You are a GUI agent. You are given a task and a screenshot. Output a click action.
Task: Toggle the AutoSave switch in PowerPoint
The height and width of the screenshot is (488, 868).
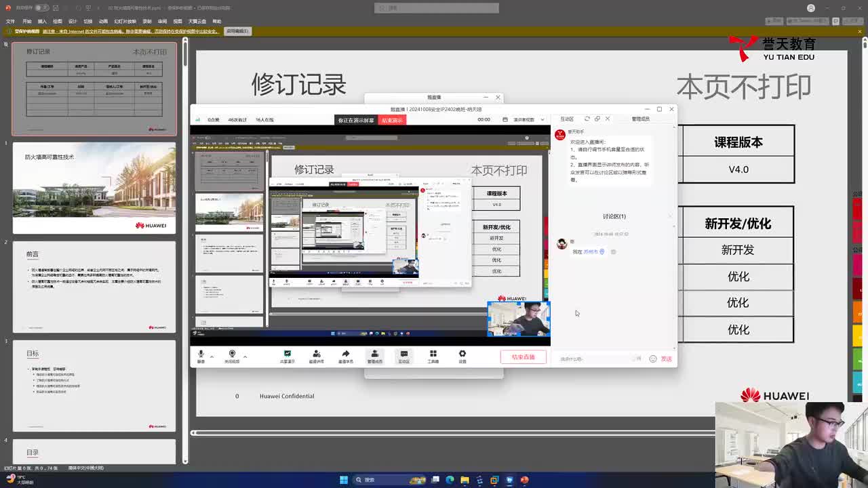[41, 8]
